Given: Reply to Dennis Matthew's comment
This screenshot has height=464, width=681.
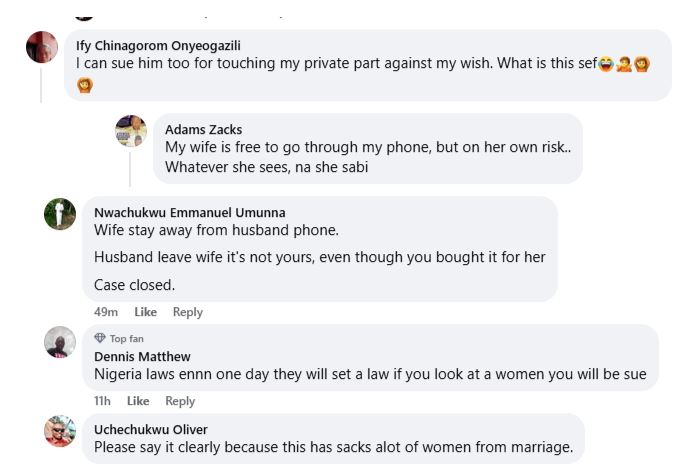Looking at the screenshot, I should pos(180,401).
